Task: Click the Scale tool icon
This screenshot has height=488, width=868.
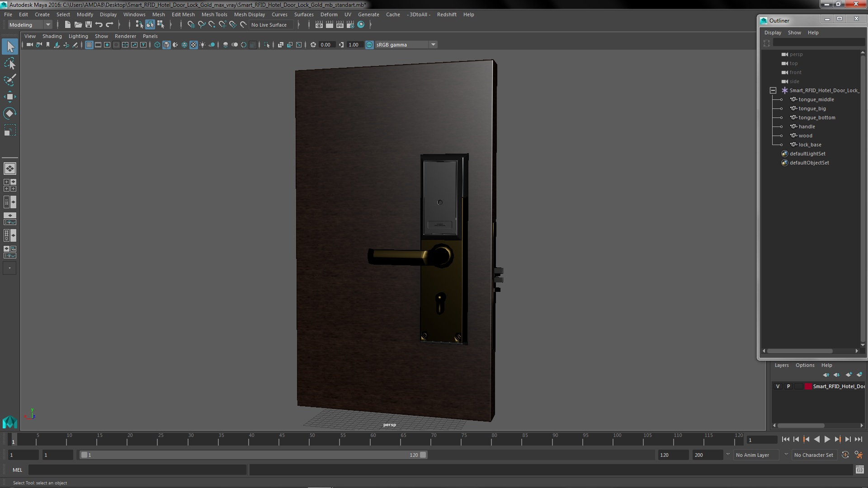Action: tap(9, 131)
